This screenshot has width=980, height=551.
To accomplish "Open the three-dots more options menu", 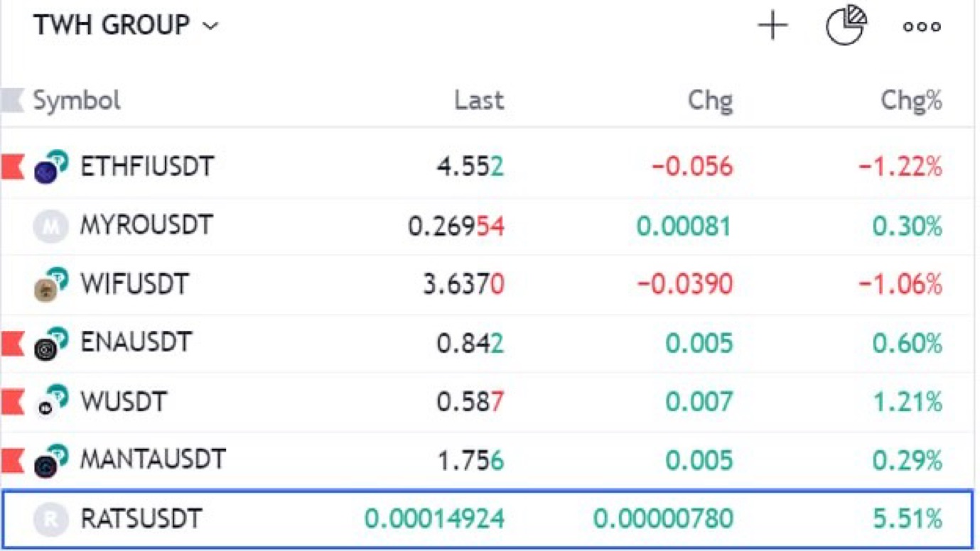I will click(922, 27).
